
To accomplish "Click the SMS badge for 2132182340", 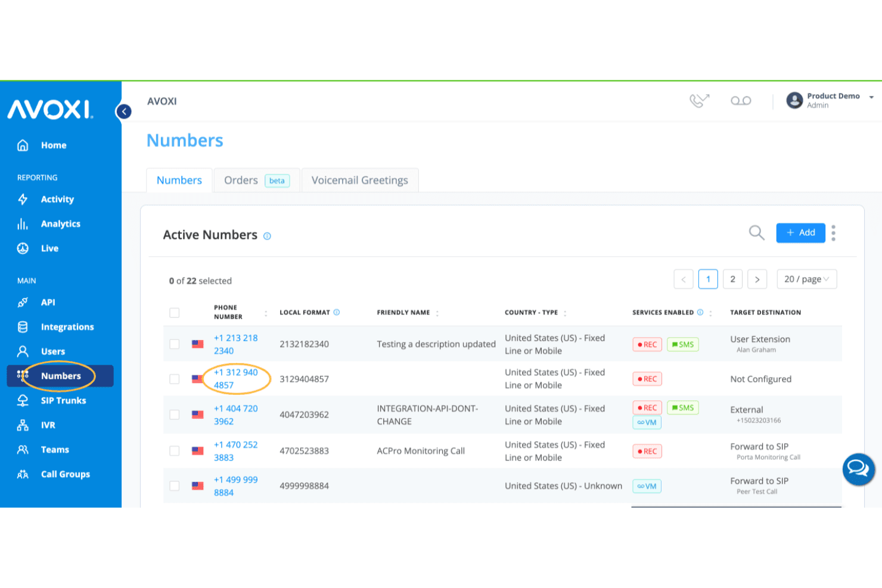I will click(683, 344).
